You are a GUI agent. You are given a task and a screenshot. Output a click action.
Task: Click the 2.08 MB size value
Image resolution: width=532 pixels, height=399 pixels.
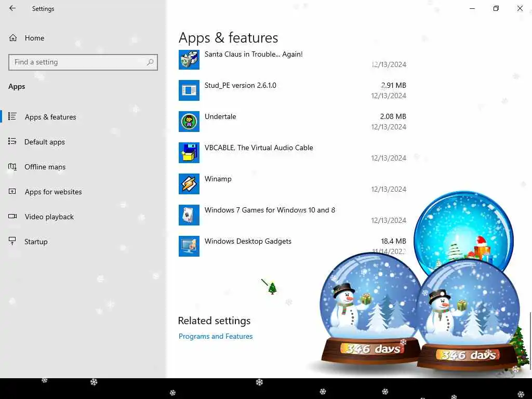coord(393,116)
